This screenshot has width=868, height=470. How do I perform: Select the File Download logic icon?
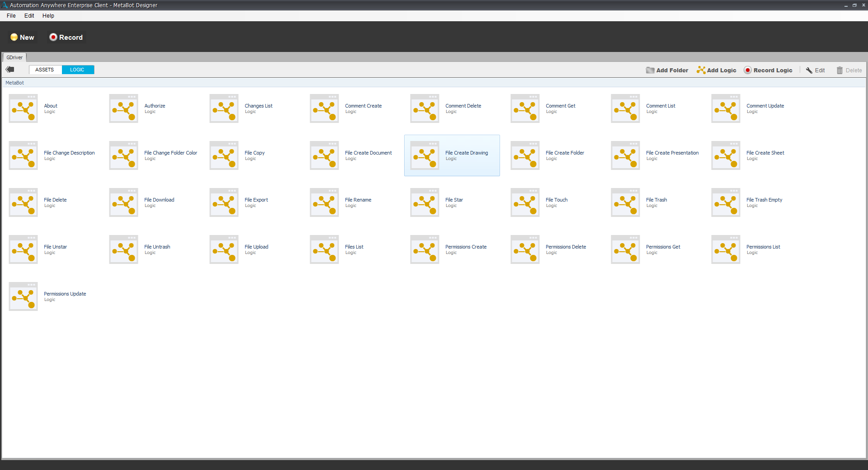123,202
